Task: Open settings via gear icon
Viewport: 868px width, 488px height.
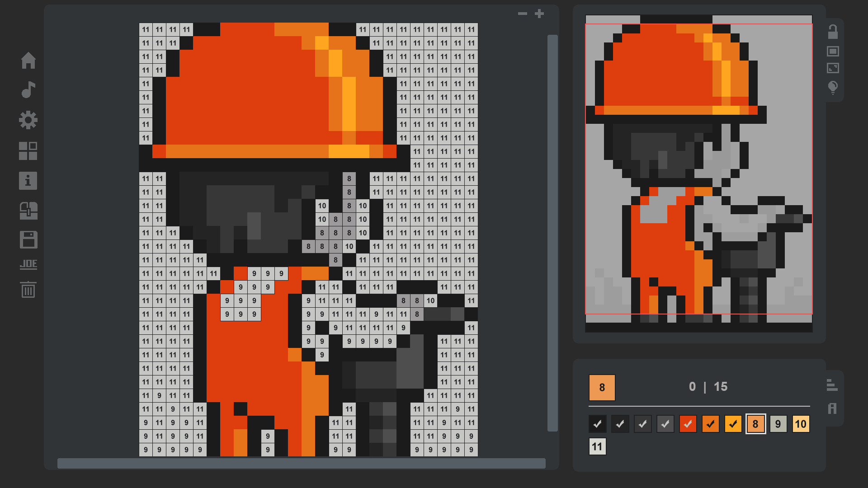Action: point(28,120)
